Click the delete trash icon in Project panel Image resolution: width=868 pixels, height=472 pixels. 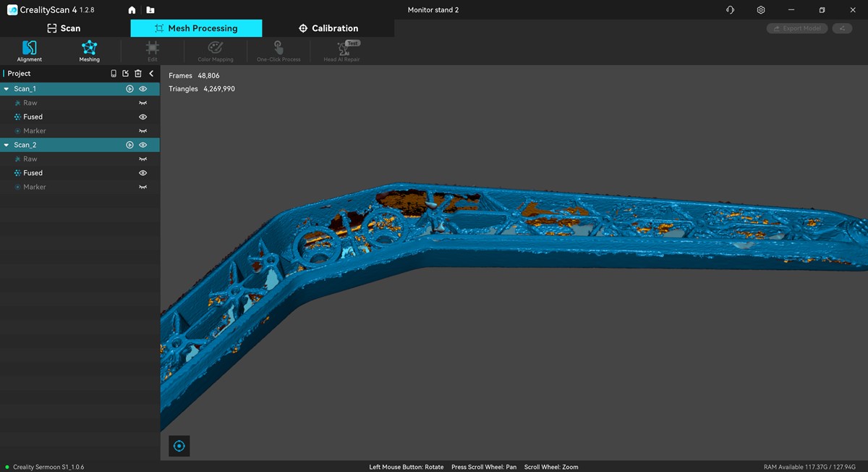[138, 74]
